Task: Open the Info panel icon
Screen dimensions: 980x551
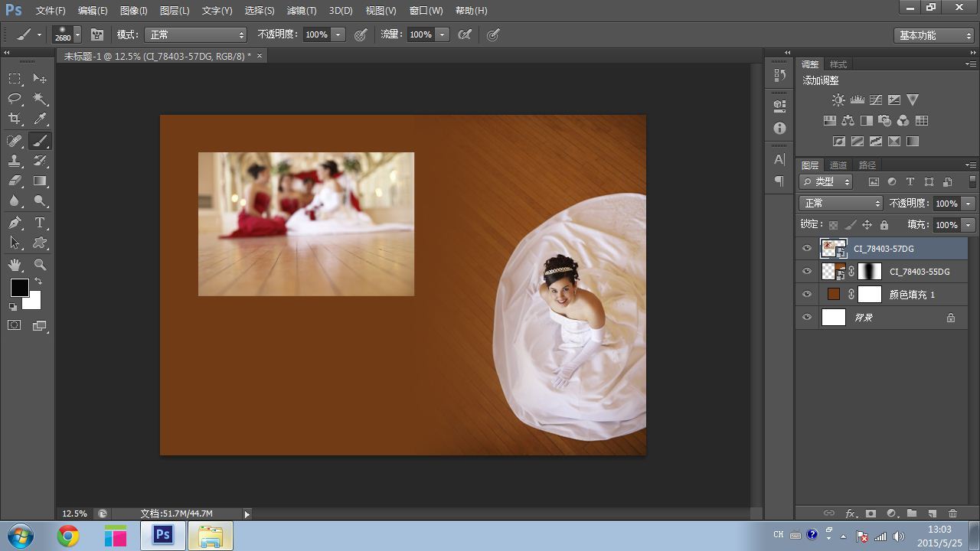Action: point(779,129)
